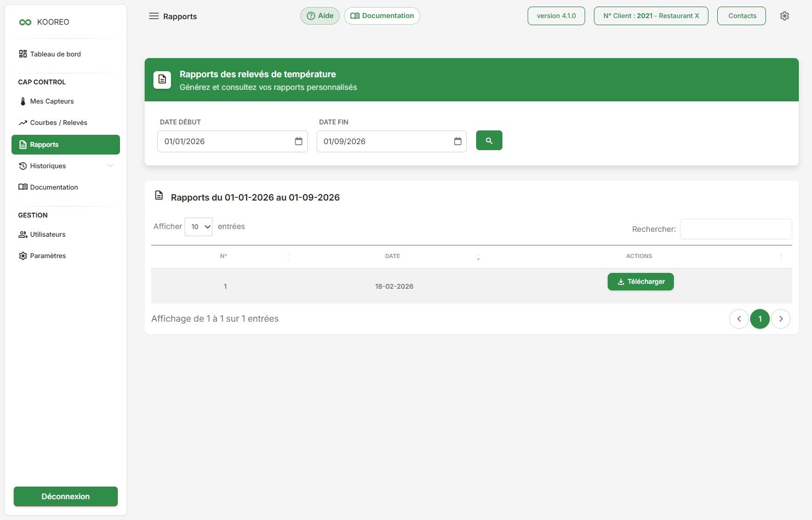Open Paramètres in sidebar
The height and width of the screenshot is (520, 812).
pos(66,256)
